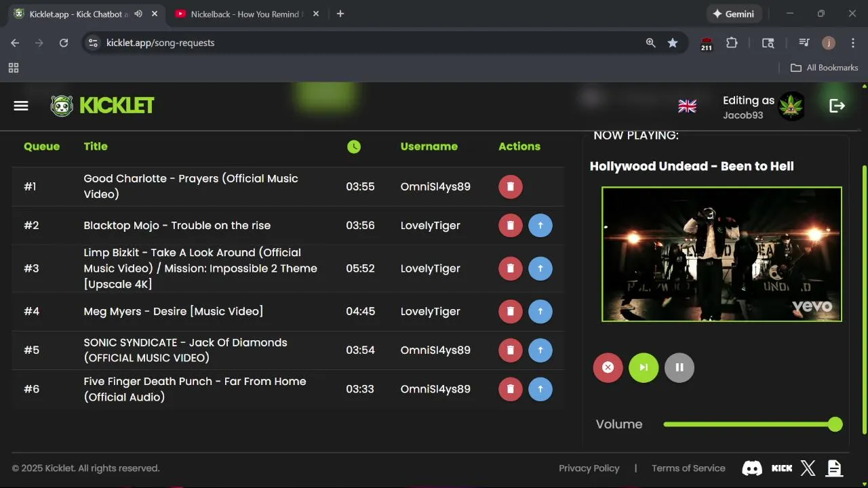Click the Username column header
Screen dimensions: 868x488
429,146
